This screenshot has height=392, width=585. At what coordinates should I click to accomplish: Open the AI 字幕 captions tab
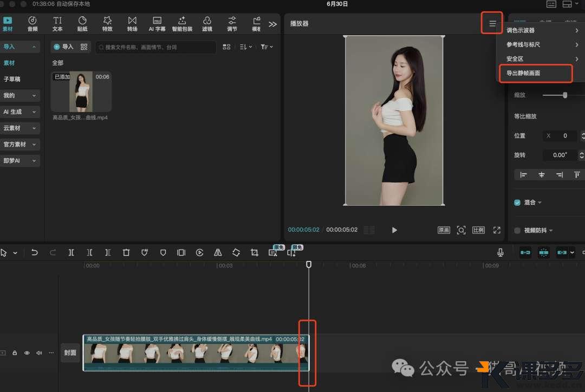157,23
